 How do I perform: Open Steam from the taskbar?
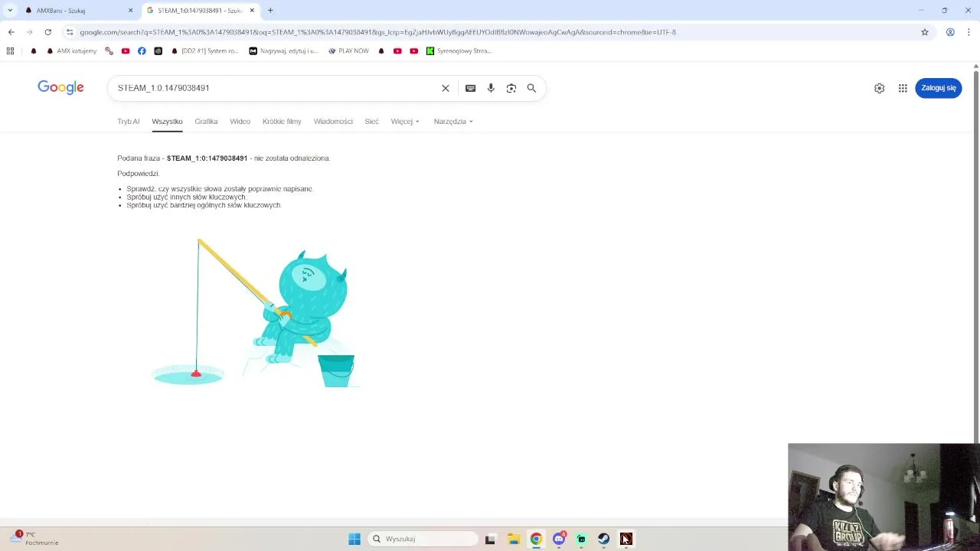(603, 539)
